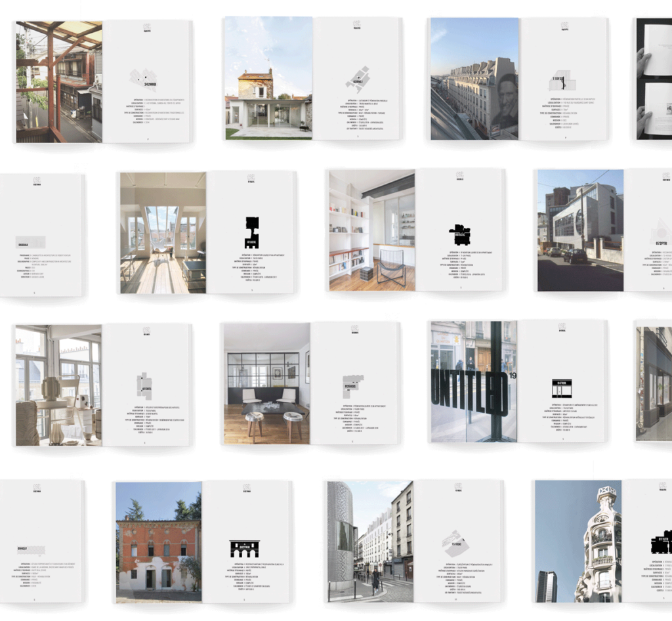Open the wooden pergola street photo

click(x=59, y=82)
